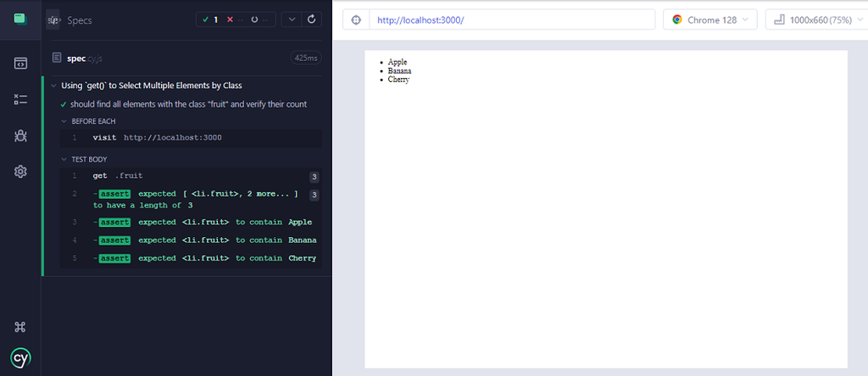Open Settings gear icon in sidebar
The image size is (868, 376).
tap(20, 172)
